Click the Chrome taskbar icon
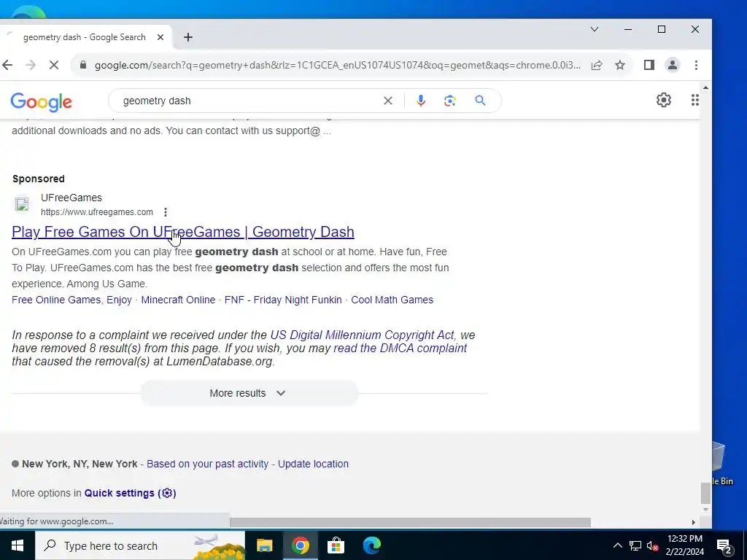This screenshot has width=747, height=560. pyautogui.click(x=300, y=545)
